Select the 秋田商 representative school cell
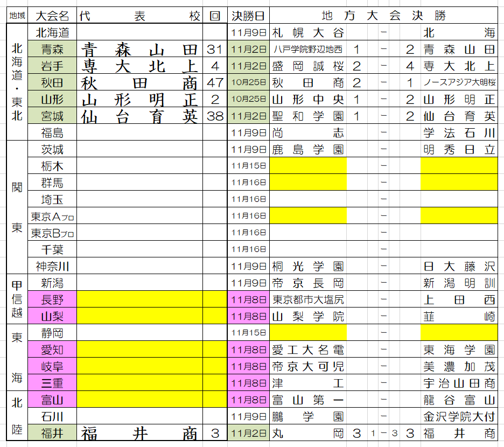Screen dimensions: 504x447 pyautogui.click(x=139, y=82)
